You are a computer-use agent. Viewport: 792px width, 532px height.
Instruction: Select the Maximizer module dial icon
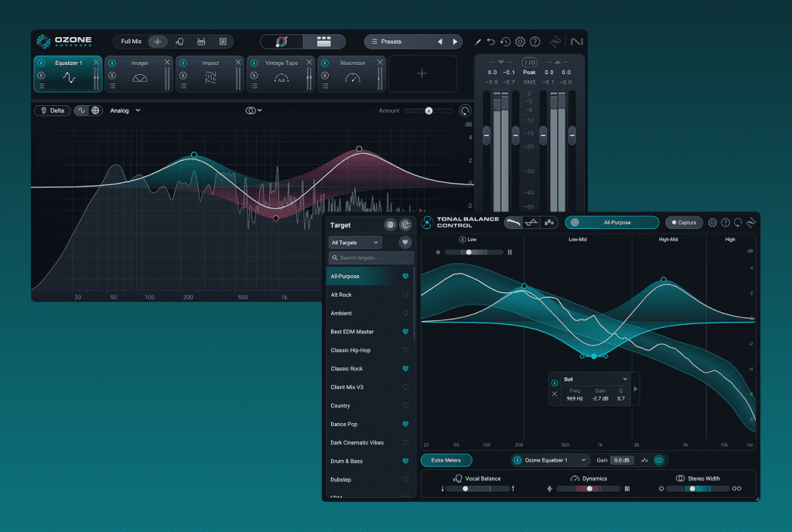pos(353,77)
